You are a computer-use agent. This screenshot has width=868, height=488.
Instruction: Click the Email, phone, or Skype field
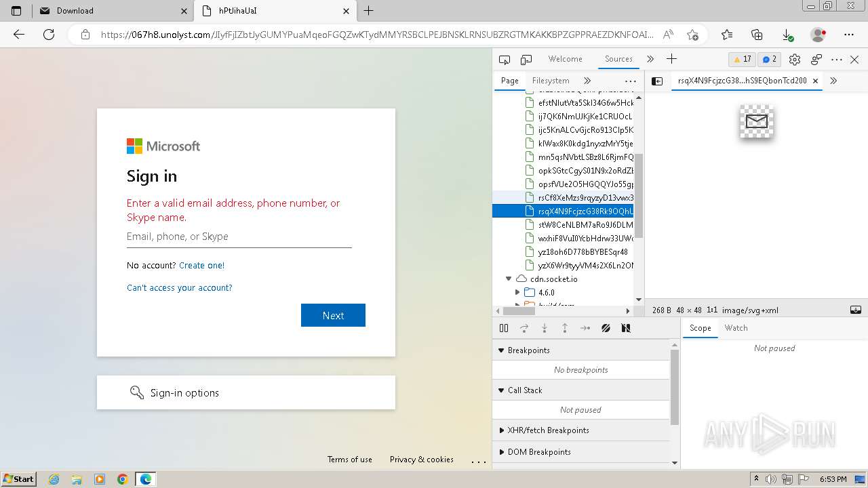239,237
